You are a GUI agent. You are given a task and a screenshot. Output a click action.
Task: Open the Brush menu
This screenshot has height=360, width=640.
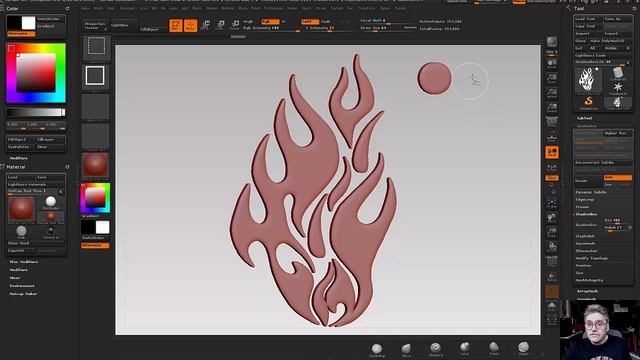point(98,8)
